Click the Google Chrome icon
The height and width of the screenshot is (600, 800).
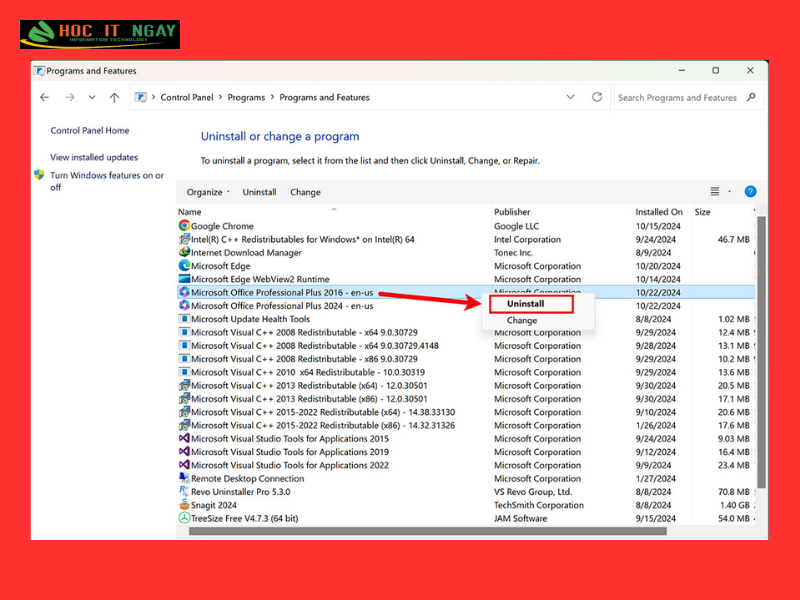[x=184, y=226]
